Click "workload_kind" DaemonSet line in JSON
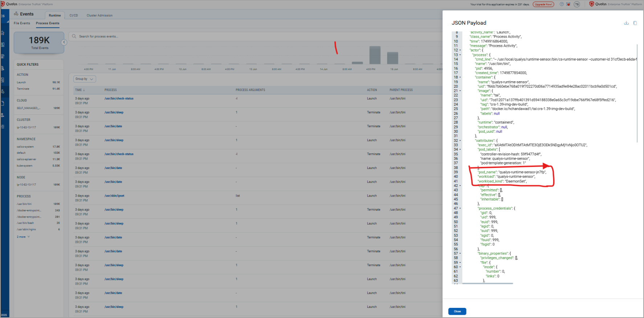This screenshot has height=318, width=644. [x=502, y=181]
